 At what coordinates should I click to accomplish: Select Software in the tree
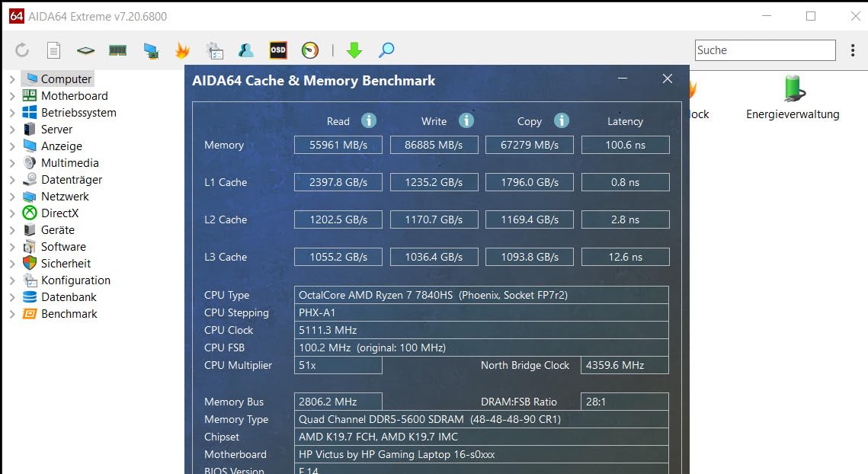tap(63, 246)
